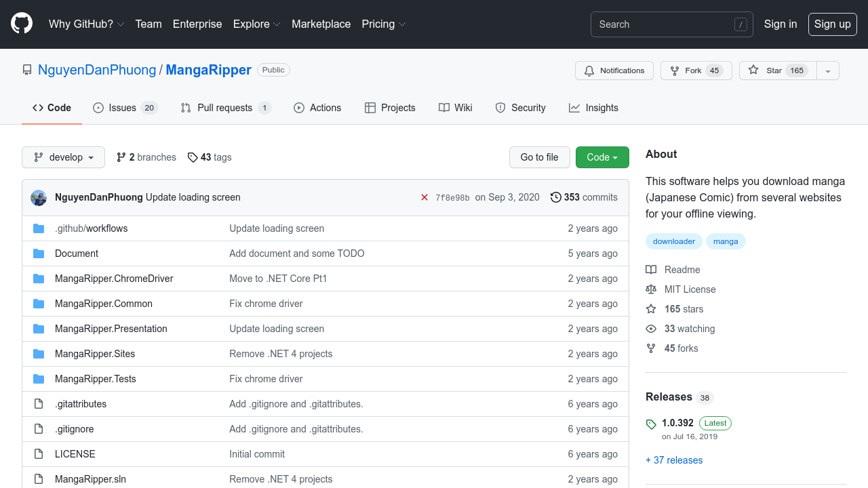Open the MangaRipper repository name link
868x488 pixels.
click(x=209, y=70)
